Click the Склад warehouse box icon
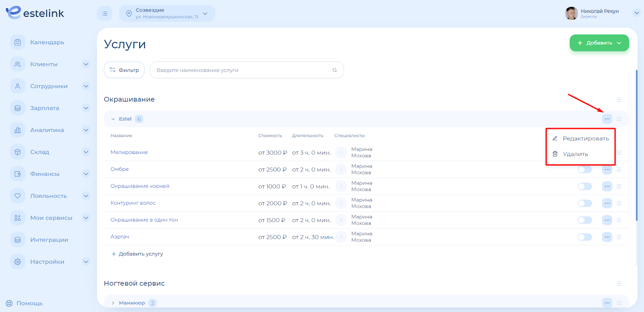 18,152
